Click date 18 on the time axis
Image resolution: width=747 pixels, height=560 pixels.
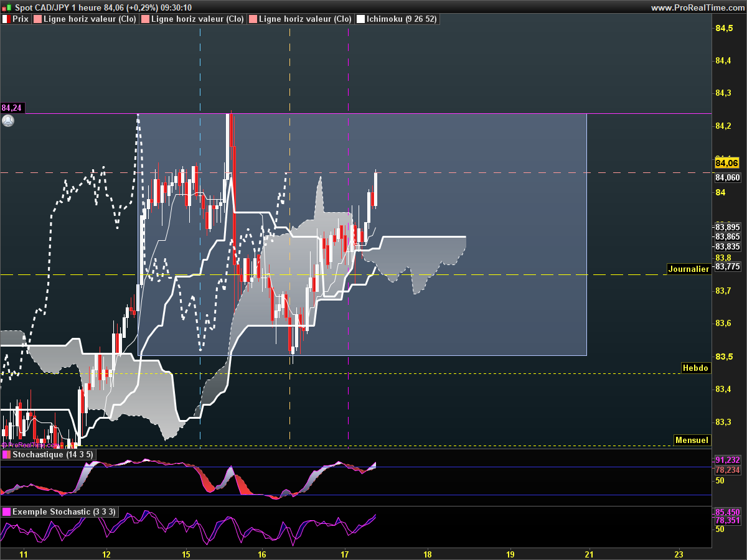point(427,554)
